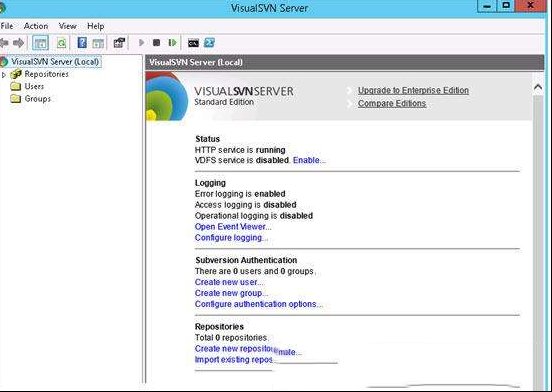Image resolution: width=552 pixels, height=392 pixels.
Task: Click the scrollbar up arrow in dashboard
Action: pos(538,87)
